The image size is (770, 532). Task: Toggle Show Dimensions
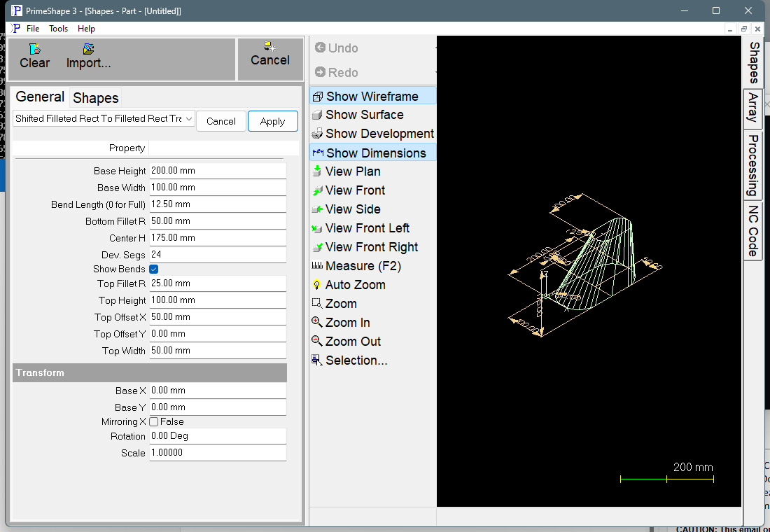coord(372,153)
